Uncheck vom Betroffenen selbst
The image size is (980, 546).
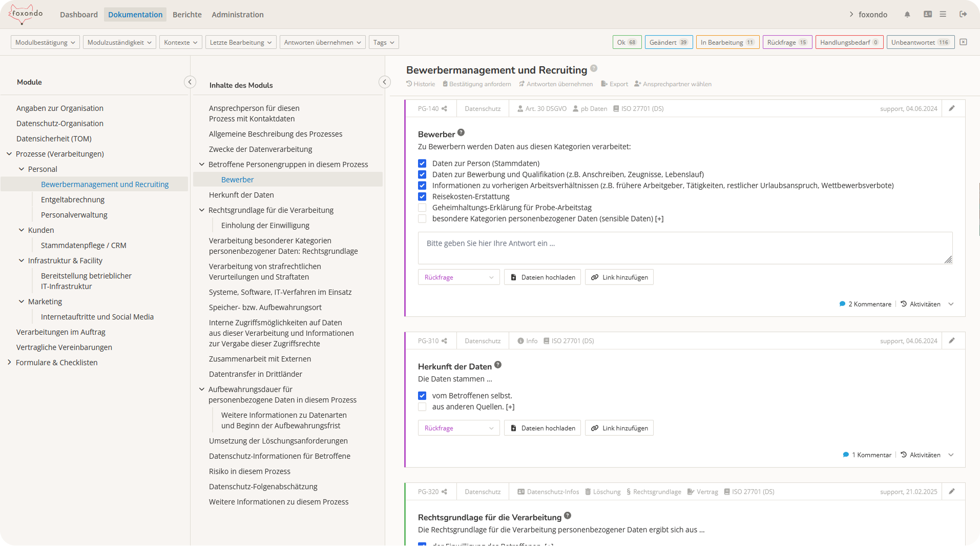[422, 396]
